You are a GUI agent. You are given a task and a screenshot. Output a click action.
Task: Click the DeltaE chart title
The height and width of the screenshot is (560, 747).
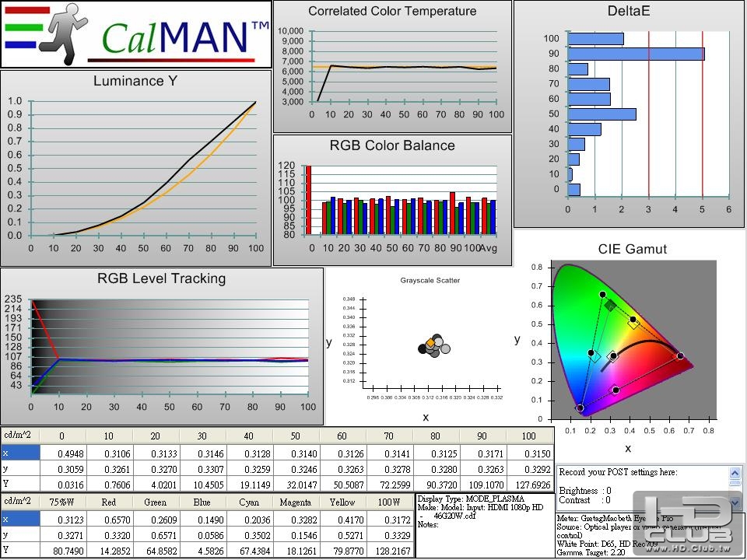pos(629,11)
